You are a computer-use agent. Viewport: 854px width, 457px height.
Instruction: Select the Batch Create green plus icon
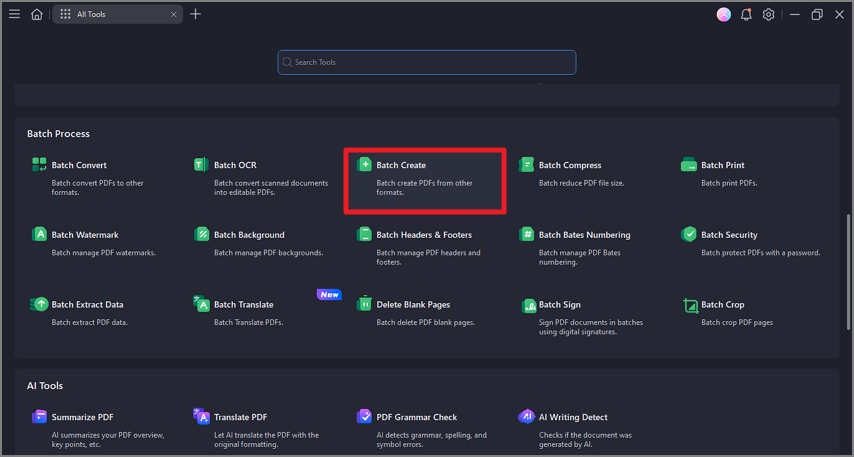click(364, 164)
